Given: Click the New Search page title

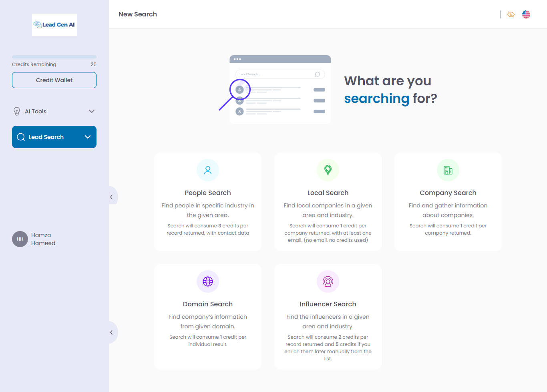Looking at the screenshot, I should [x=138, y=14].
